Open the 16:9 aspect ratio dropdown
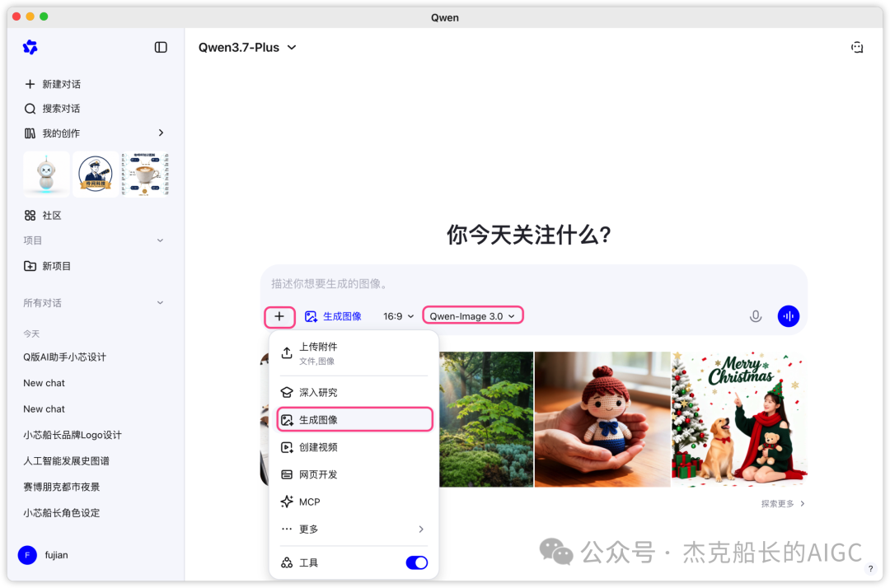 tap(399, 316)
